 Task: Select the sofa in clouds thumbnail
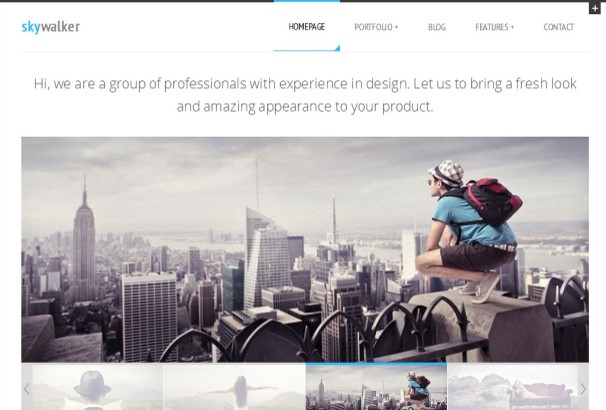pyautogui.click(x=512, y=387)
